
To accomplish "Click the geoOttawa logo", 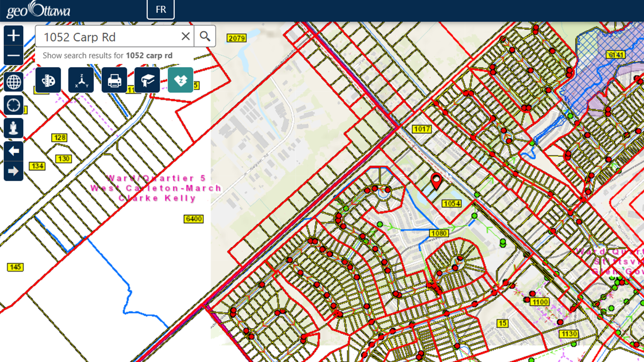I will pyautogui.click(x=38, y=10).
